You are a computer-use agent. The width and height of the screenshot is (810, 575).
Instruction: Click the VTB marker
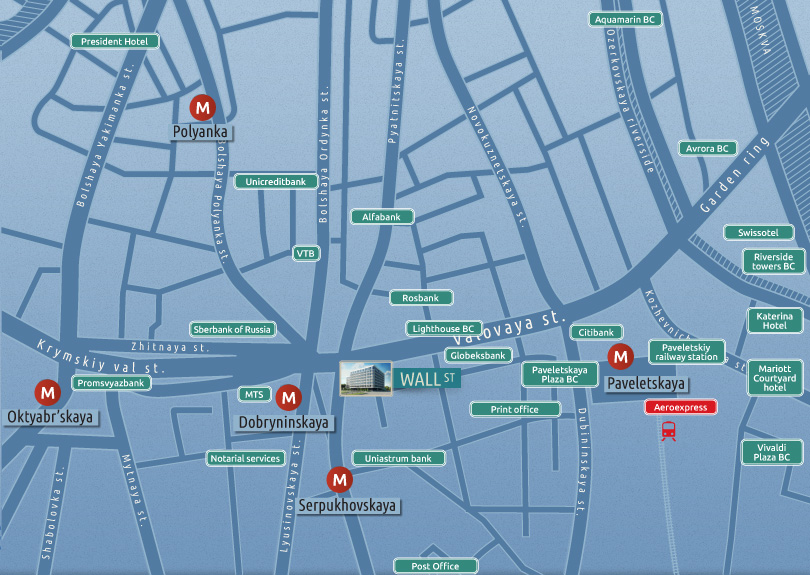point(305,254)
